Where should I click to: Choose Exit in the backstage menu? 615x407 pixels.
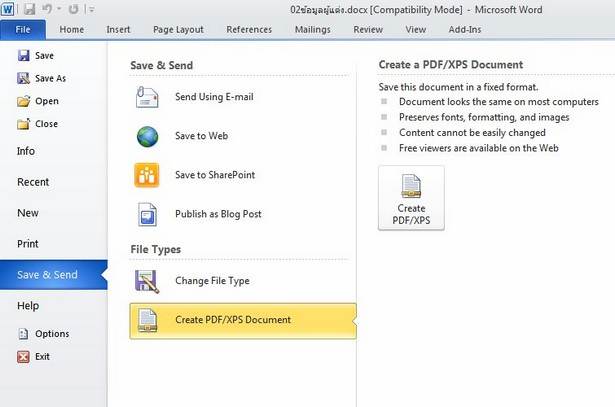click(x=42, y=356)
